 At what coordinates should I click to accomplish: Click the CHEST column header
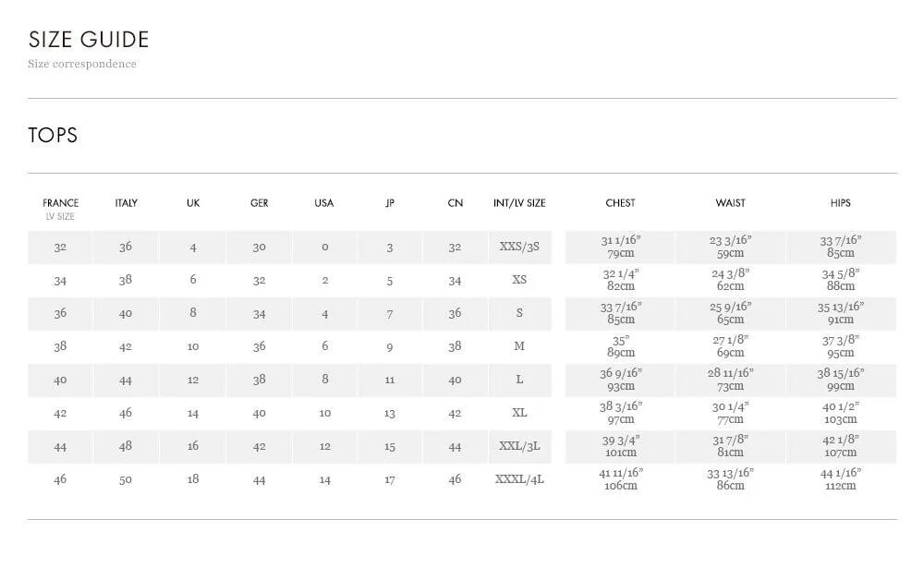(620, 203)
